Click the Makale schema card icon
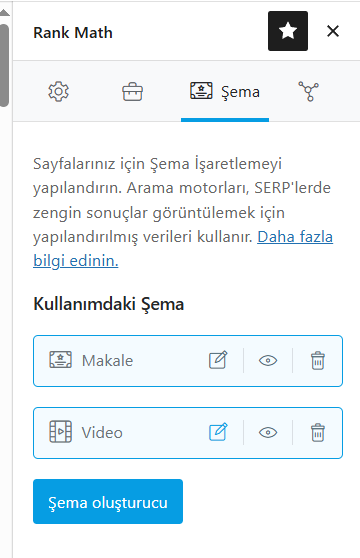Viewport: 360px width, 558px height. pos(60,360)
